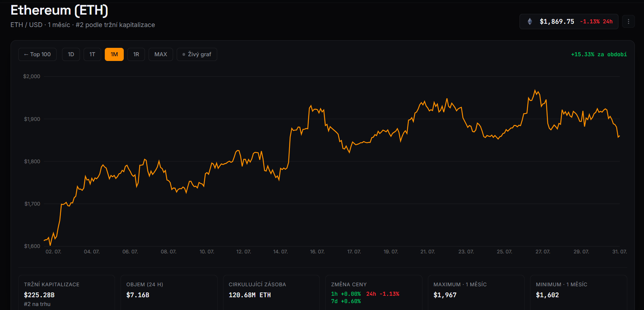Click the +15.33% za období label
Image resolution: width=644 pixels, height=310 pixels.
[x=599, y=54]
